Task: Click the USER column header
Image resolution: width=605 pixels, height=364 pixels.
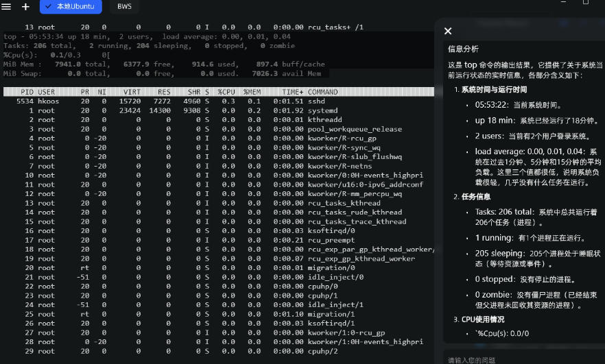Action: pos(47,92)
